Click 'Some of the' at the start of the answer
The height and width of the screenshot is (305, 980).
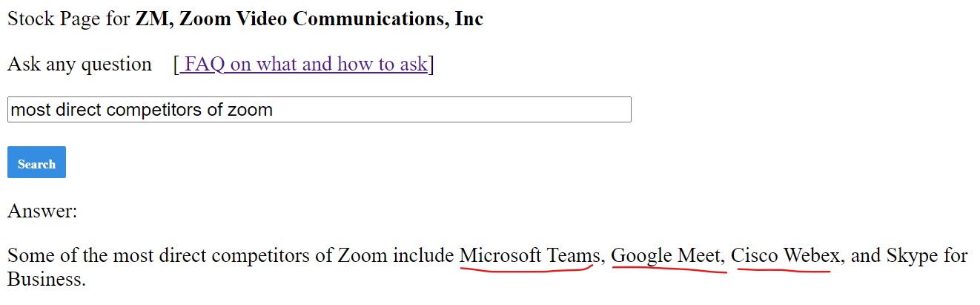point(57,256)
